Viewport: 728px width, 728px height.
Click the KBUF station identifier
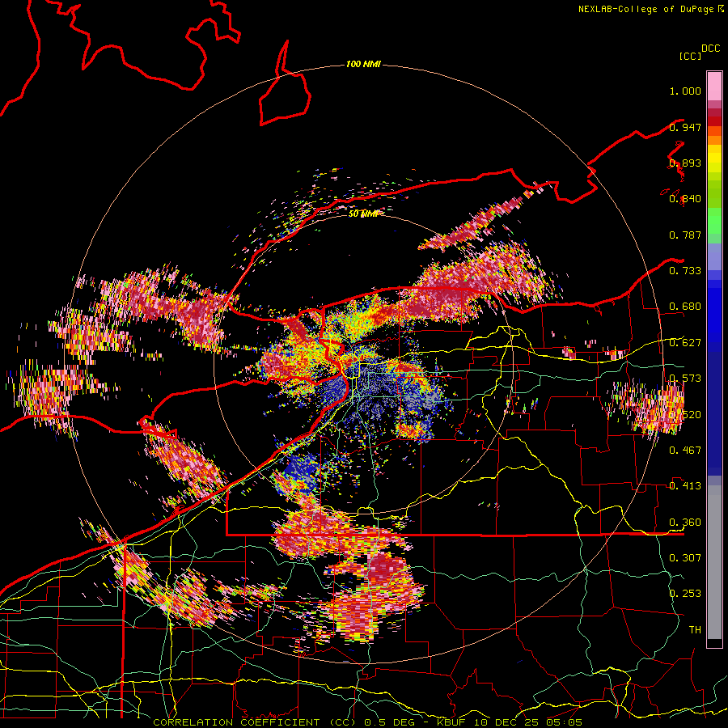point(453,722)
